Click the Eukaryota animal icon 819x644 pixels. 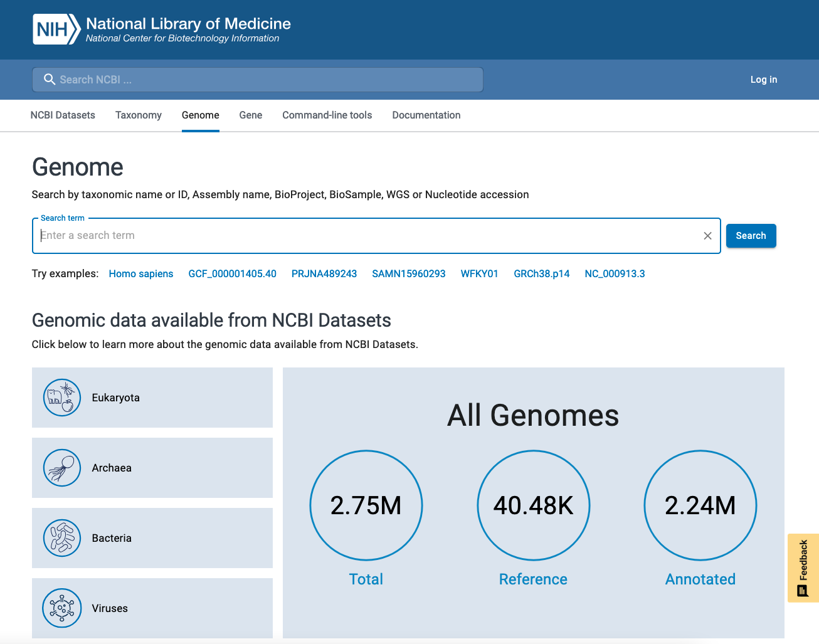pyautogui.click(x=62, y=398)
